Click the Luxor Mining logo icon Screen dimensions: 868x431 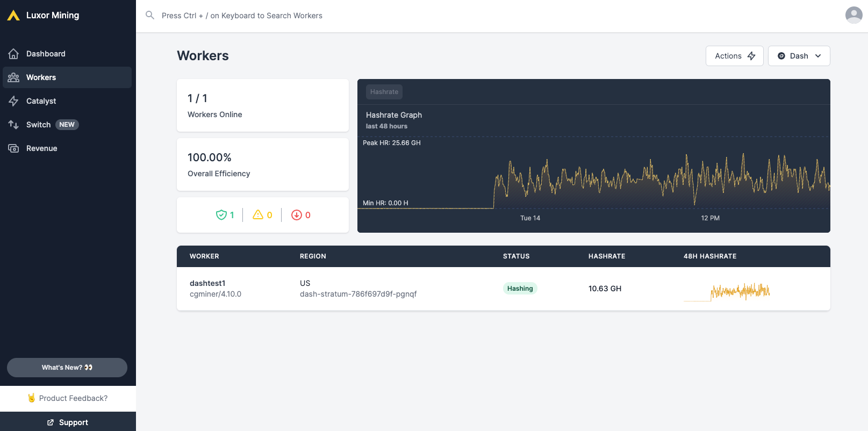point(13,15)
